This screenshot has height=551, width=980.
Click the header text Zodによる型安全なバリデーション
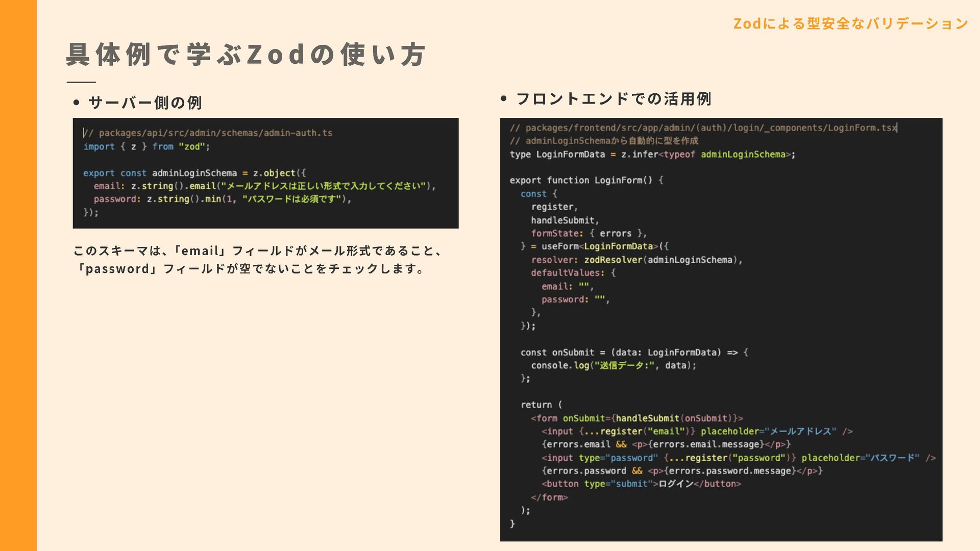click(x=850, y=24)
